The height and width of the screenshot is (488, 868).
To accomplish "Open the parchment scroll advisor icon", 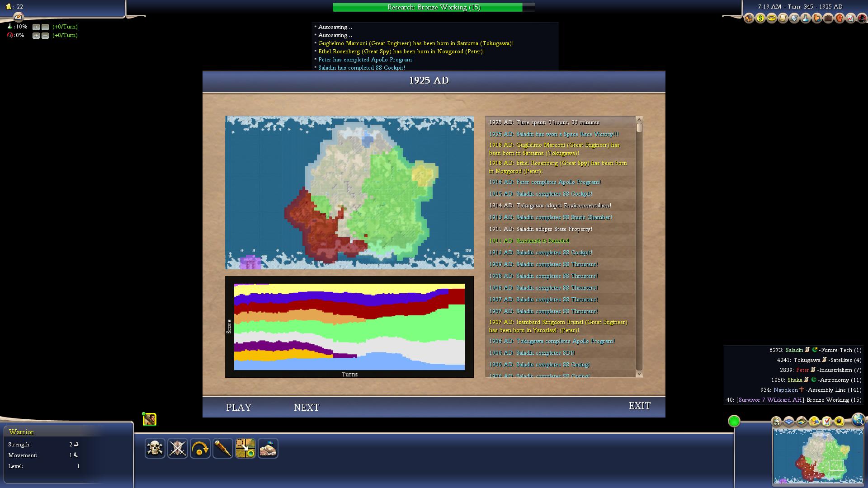I will [x=783, y=18].
